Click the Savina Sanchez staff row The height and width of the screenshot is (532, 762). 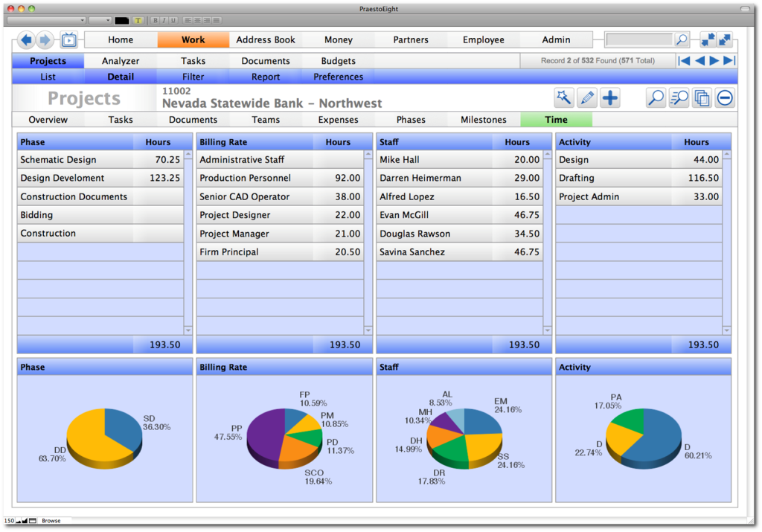[460, 251]
